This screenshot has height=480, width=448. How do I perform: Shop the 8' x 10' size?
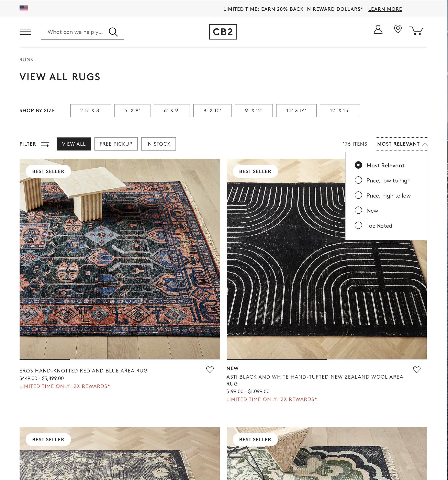[x=212, y=111]
